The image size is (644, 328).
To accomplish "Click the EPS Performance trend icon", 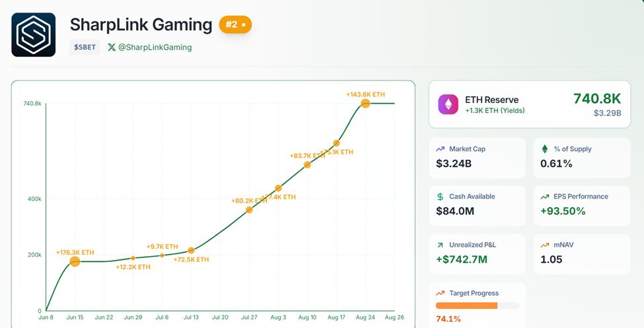I will pyautogui.click(x=545, y=197).
